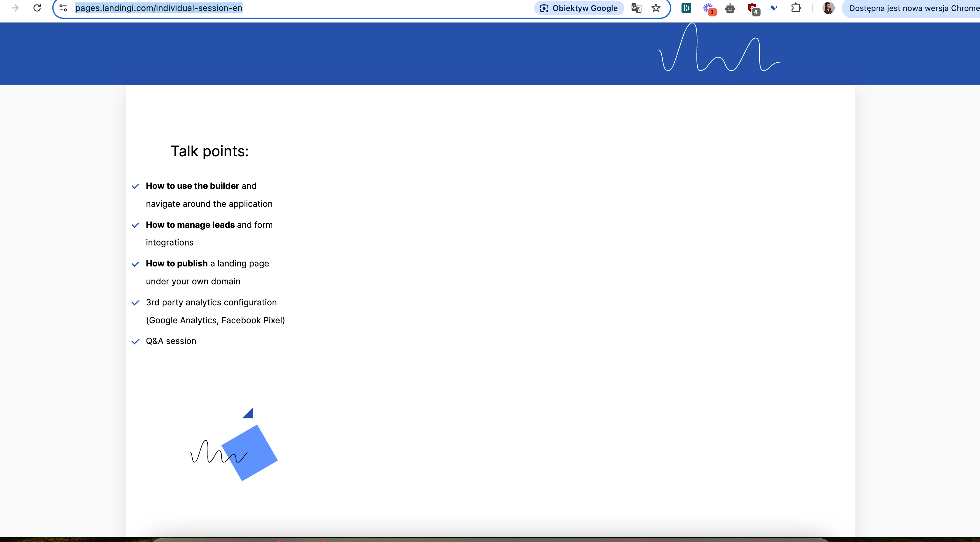Click the robot extension icon
Image resolution: width=980 pixels, height=542 pixels.
pyautogui.click(x=730, y=8)
